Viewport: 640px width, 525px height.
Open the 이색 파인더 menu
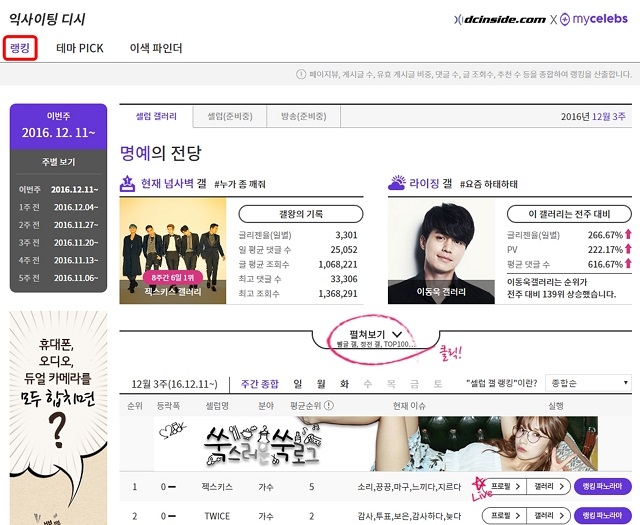click(x=156, y=48)
